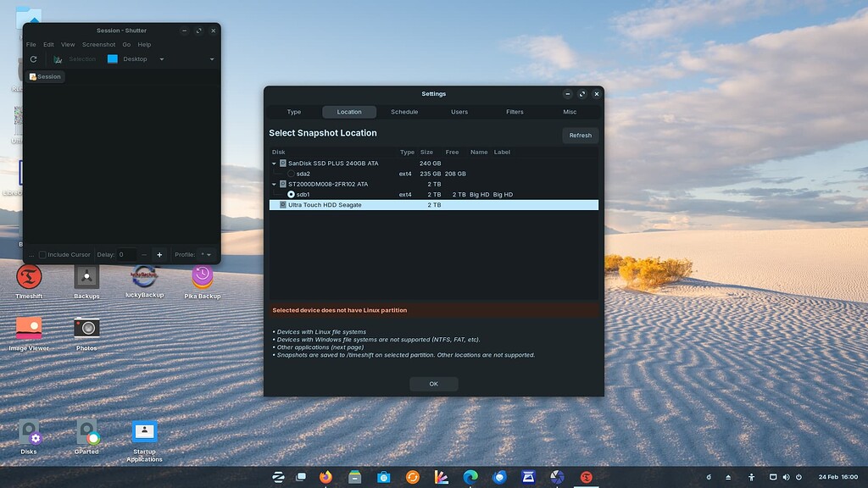Open Firefox from the taskbar
The width and height of the screenshot is (868, 488).
(x=326, y=477)
